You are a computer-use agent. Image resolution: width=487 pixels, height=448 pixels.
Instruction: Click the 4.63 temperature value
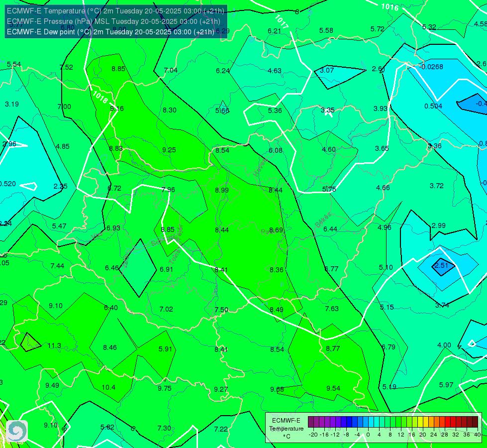tap(275, 71)
